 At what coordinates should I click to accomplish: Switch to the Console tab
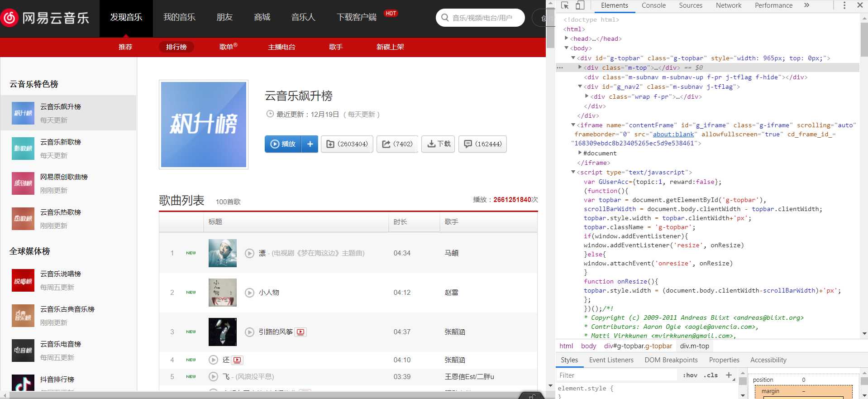(653, 5)
